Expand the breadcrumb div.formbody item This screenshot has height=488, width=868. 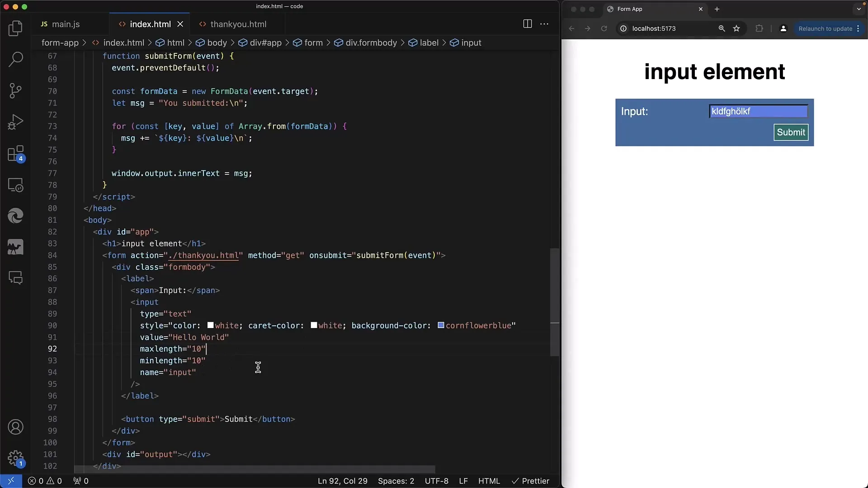click(x=371, y=42)
